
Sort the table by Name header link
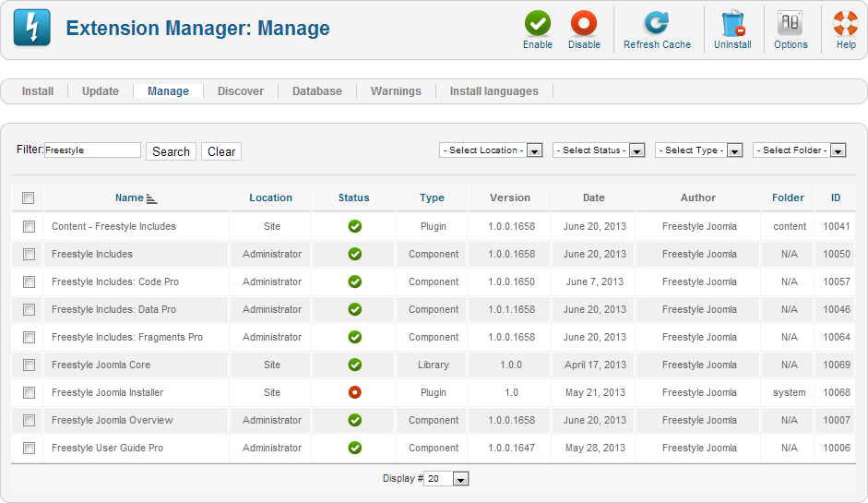[x=129, y=198]
